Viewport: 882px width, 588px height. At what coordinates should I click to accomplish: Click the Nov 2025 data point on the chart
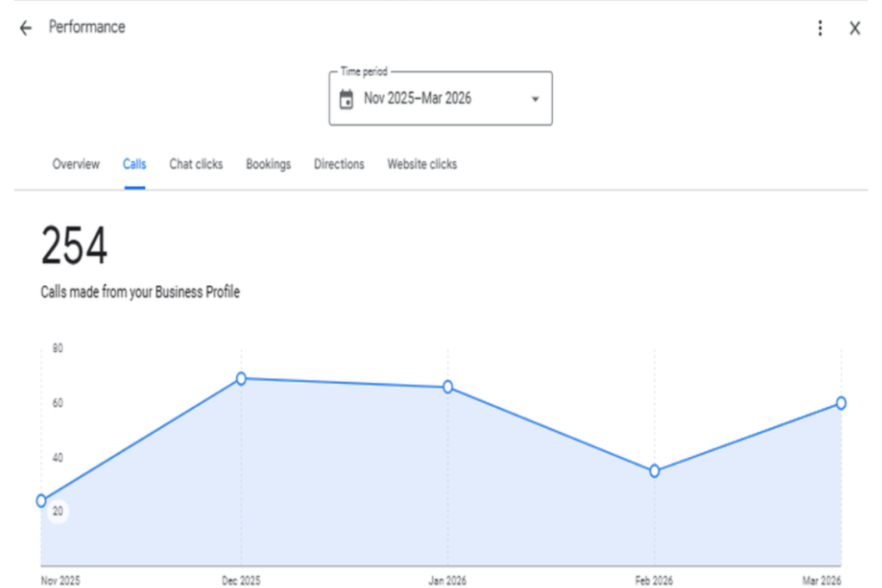tap(41, 500)
